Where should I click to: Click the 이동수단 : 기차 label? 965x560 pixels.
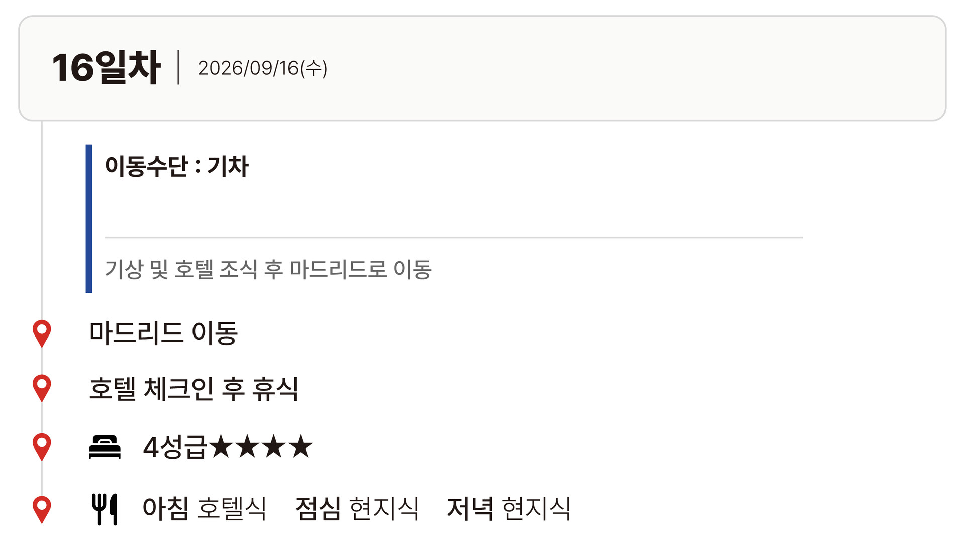(176, 166)
